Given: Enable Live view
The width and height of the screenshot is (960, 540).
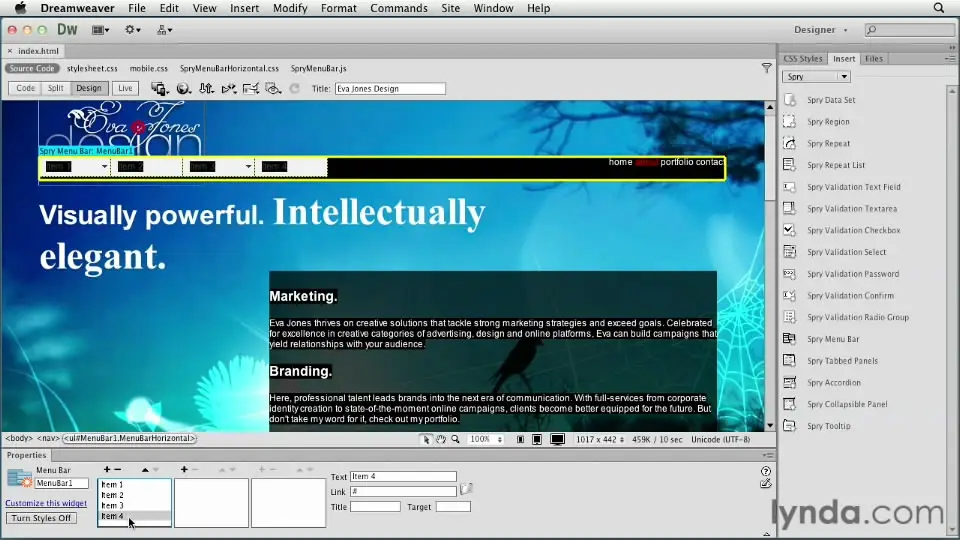Looking at the screenshot, I should point(125,88).
